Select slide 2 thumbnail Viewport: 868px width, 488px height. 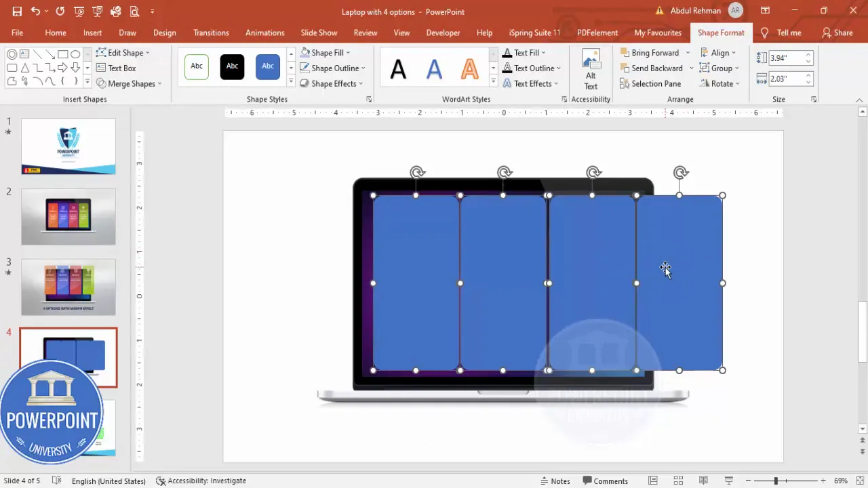coord(68,217)
